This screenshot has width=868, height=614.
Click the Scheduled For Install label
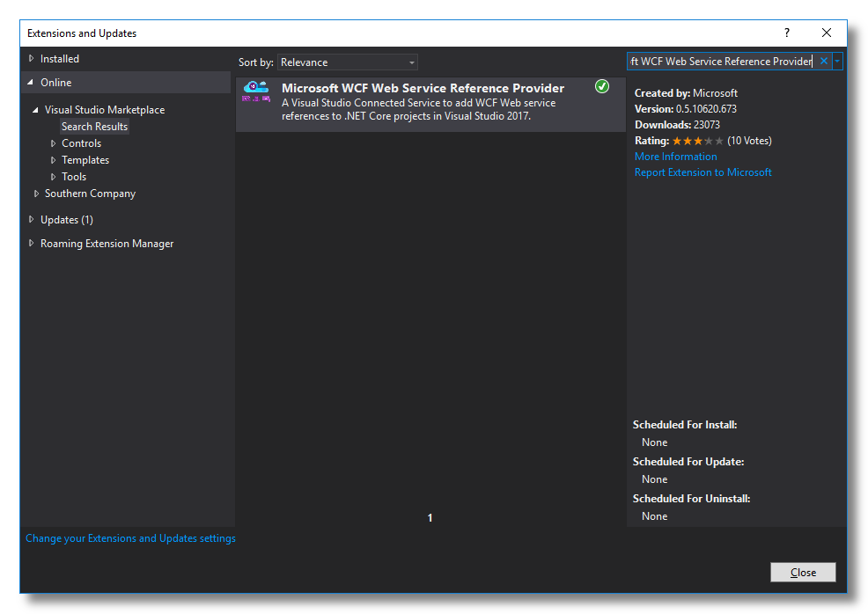click(x=685, y=425)
